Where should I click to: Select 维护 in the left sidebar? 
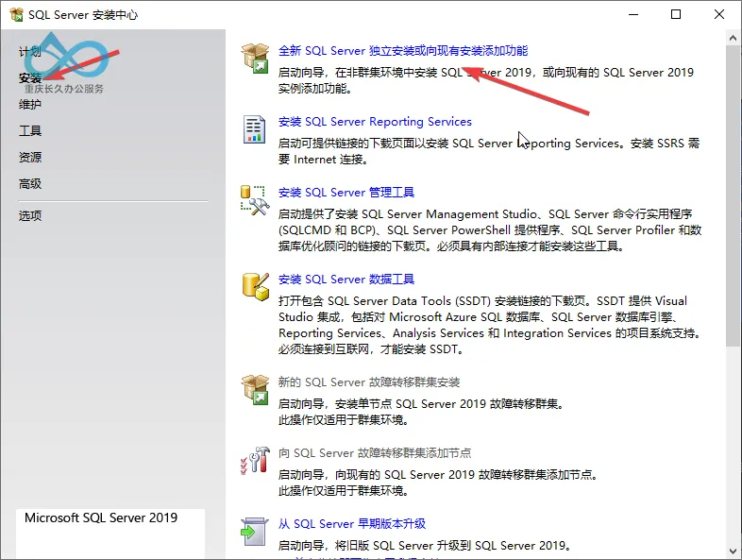click(x=30, y=104)
